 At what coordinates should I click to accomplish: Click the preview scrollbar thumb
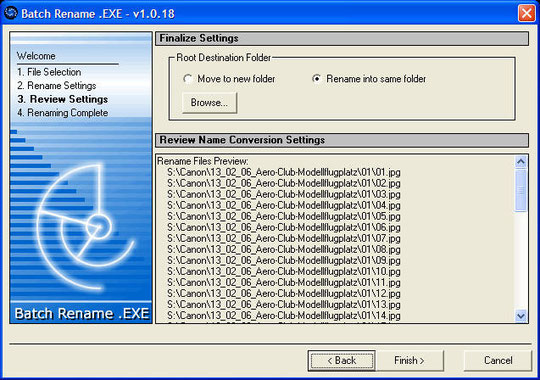tap(521, 190)
